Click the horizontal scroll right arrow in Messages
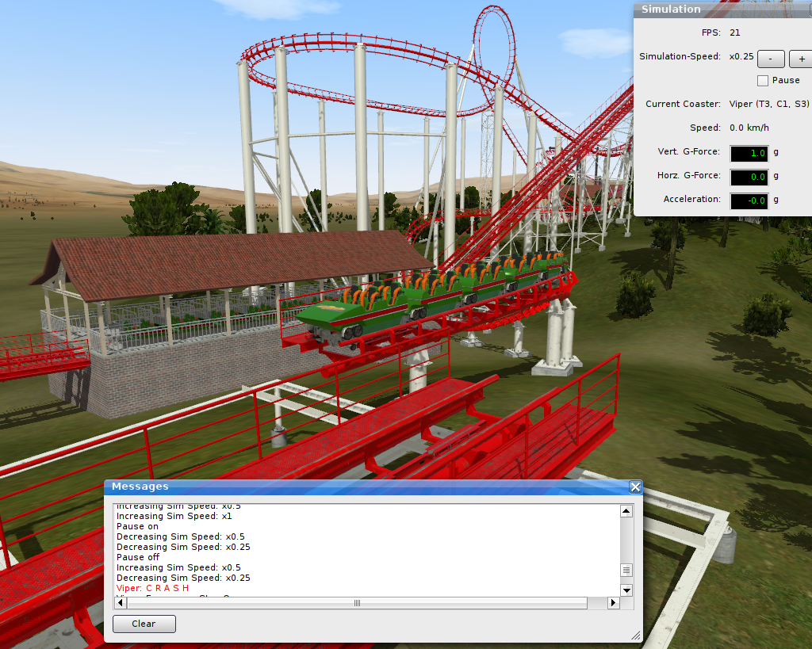The image size is (812, 649). tap(613, 602)
